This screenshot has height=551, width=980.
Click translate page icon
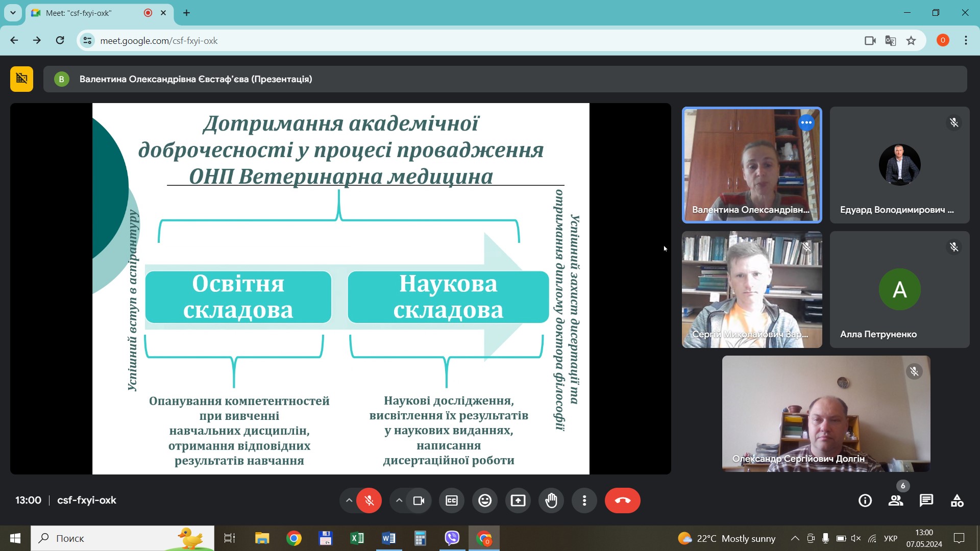pos(891,40)
